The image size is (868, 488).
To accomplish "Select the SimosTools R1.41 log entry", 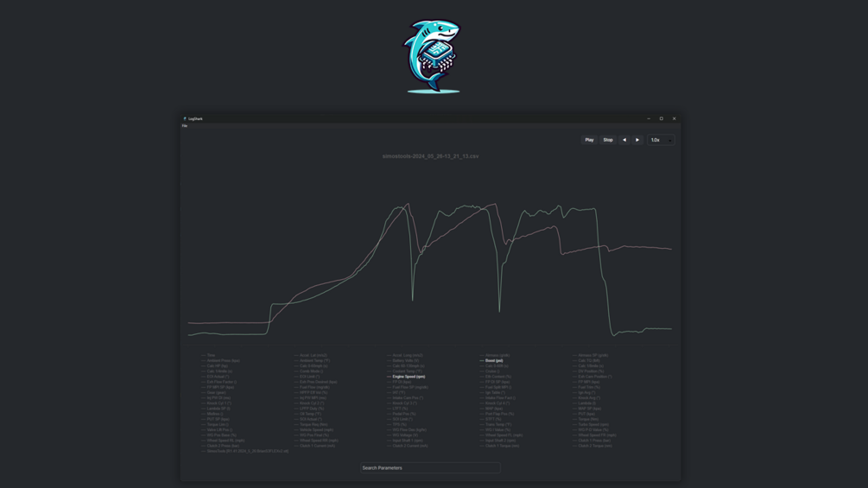I will tap(244, 451).
